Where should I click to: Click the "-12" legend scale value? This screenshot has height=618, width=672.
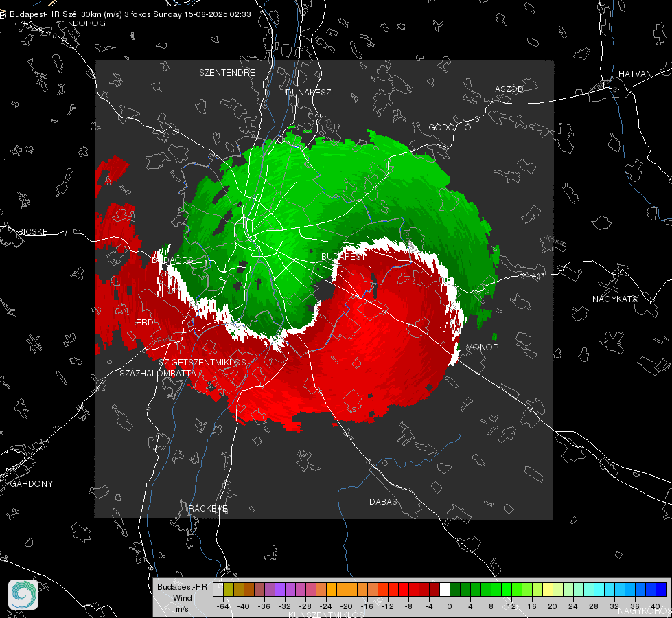[x=387, y=606]
